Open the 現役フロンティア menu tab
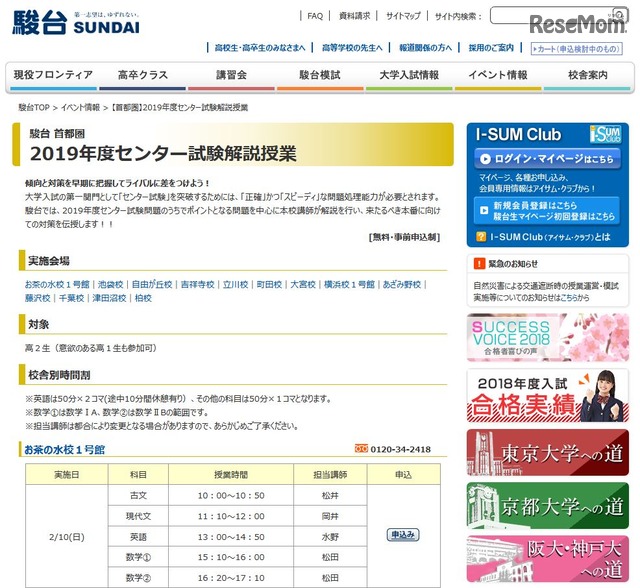Image resolution: width=640 pixels, height=588 pixels. (x=53, y=75)
